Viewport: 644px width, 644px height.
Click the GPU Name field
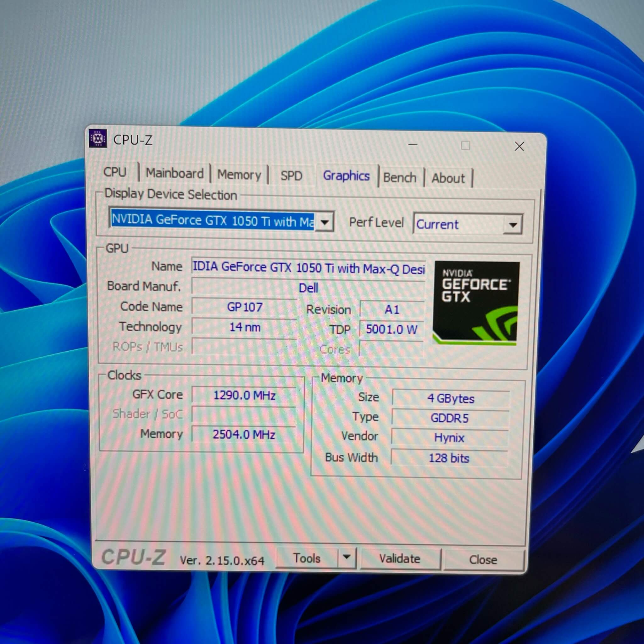tap(308, 268)
